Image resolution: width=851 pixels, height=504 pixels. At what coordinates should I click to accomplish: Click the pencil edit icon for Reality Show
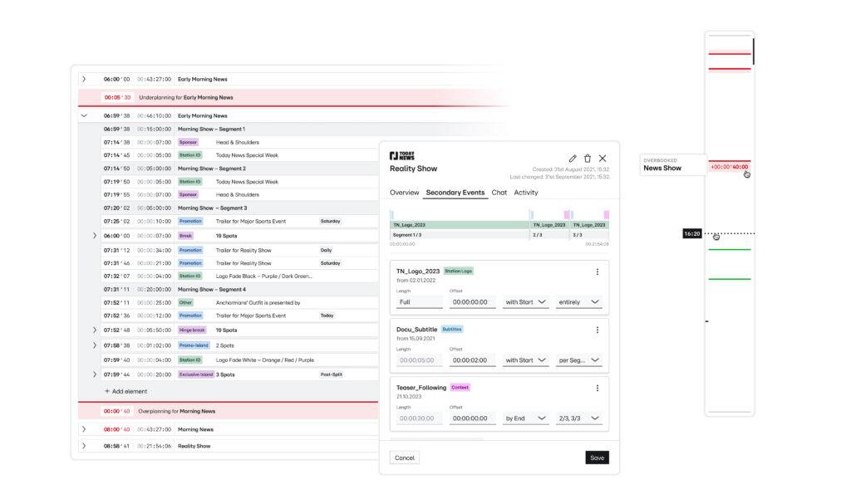(x=573, y=159)
